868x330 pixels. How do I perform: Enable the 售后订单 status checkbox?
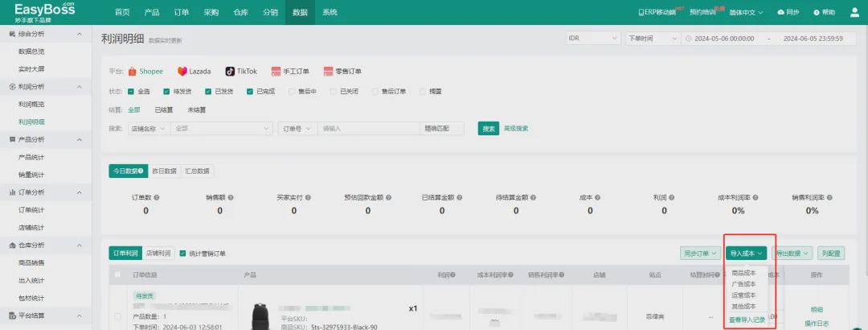[375, 92]
